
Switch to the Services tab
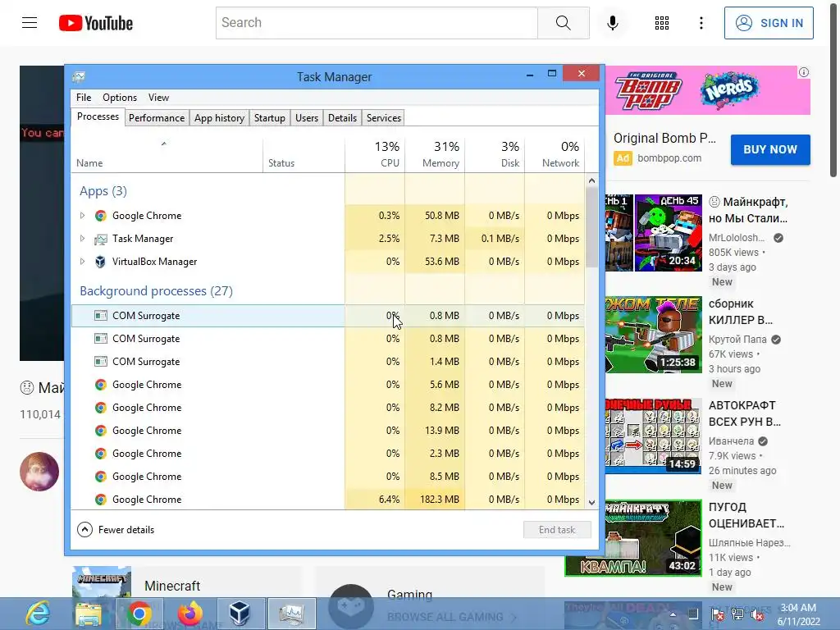click(x=384, y=118)
